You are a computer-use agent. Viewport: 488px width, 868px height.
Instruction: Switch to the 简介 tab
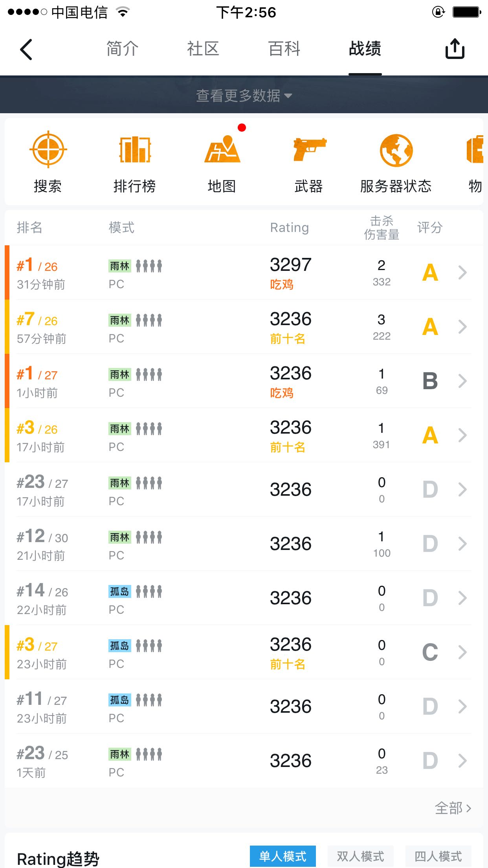(x=122, y=49)
